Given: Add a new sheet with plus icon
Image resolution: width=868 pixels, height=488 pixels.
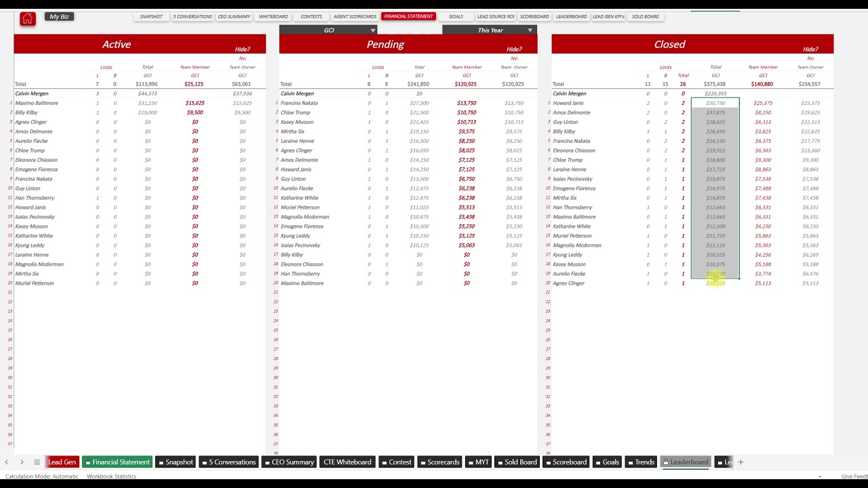Looking at the screenshot, I should point(741,462).
